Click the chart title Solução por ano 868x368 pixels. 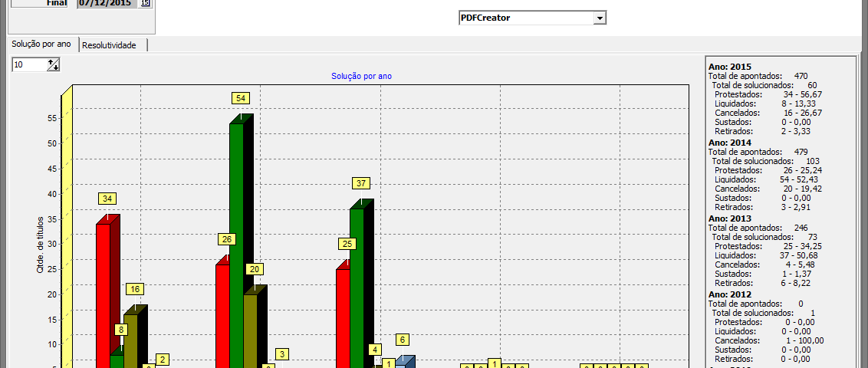(362, 76)
